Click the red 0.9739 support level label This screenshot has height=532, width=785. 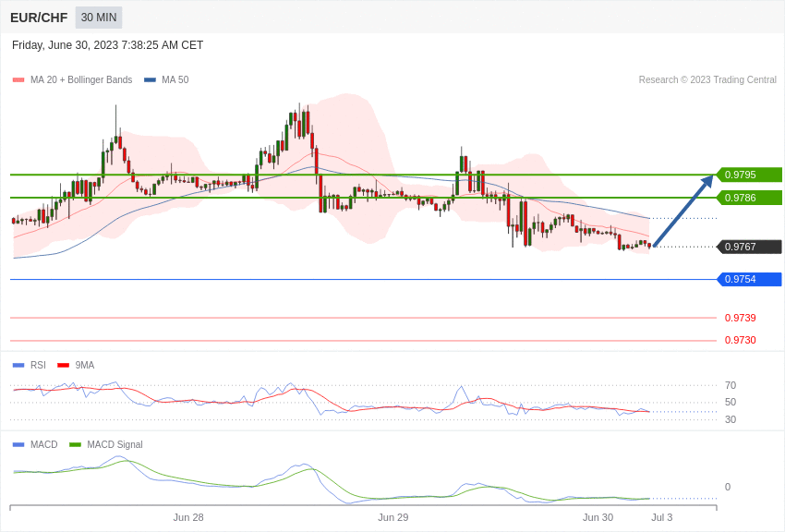point(741,318)
